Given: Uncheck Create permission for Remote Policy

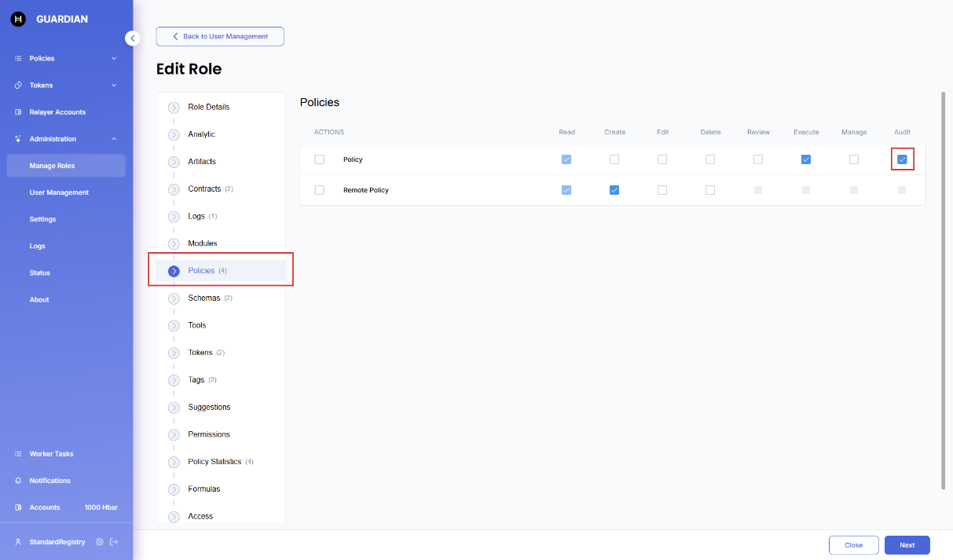Looking at the screenshot, I should 614,190.
